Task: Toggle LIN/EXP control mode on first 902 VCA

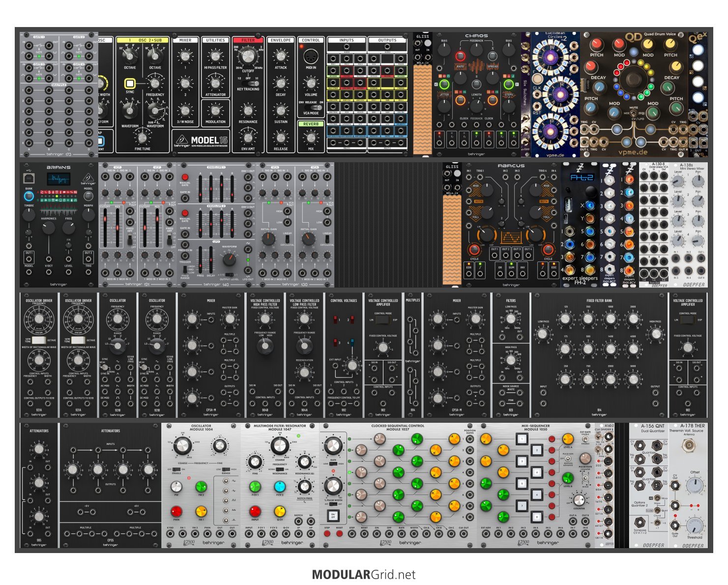Action: 383,320
